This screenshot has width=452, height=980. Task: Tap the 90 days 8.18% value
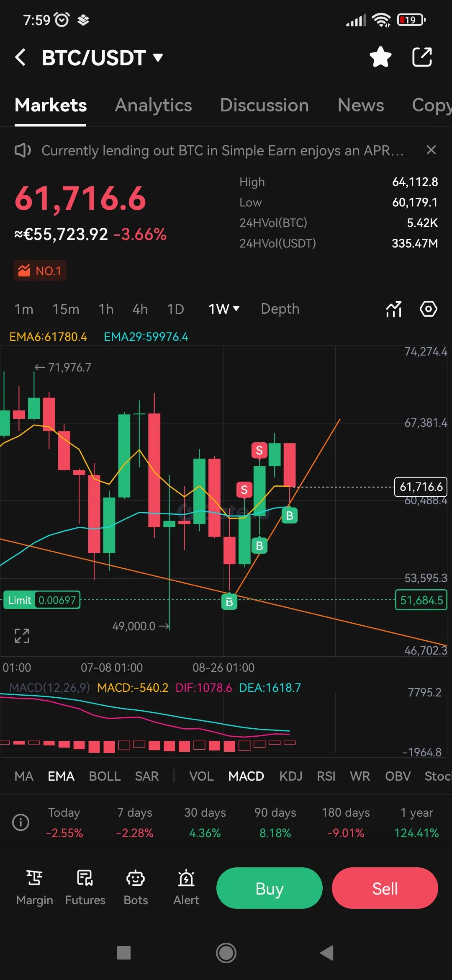275,833
